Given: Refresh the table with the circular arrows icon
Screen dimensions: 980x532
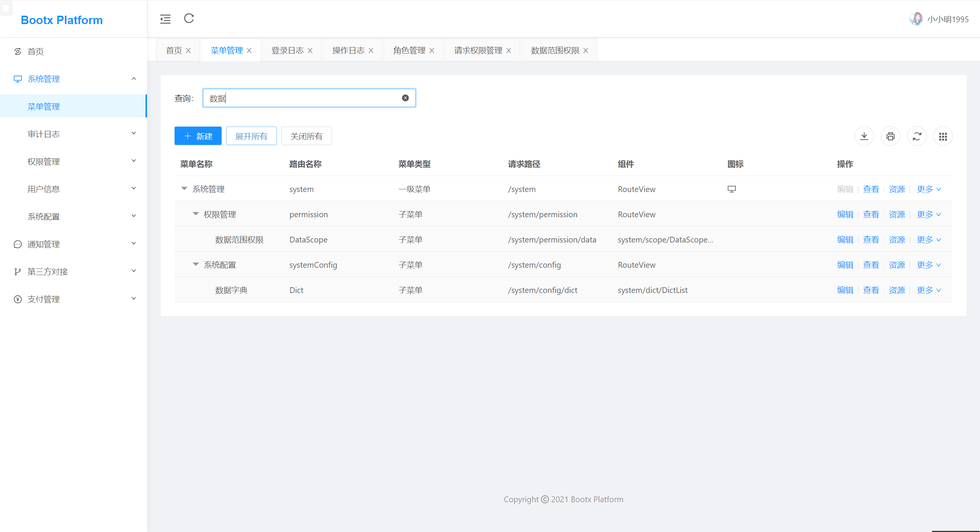Looking at the screenshot, I should tap(916, 136).
